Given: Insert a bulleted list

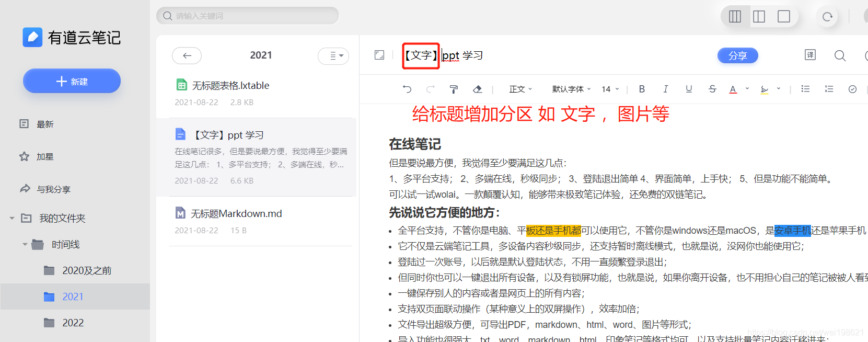Looking at the screenshot, I should (x=805, y=89).
